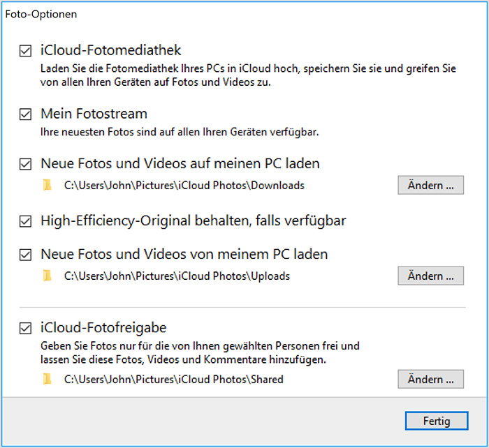Uncheck the 'von meinem PC laden' checkbox
The height and width of the screenshot is (448, 489).
tap(26, 255)
